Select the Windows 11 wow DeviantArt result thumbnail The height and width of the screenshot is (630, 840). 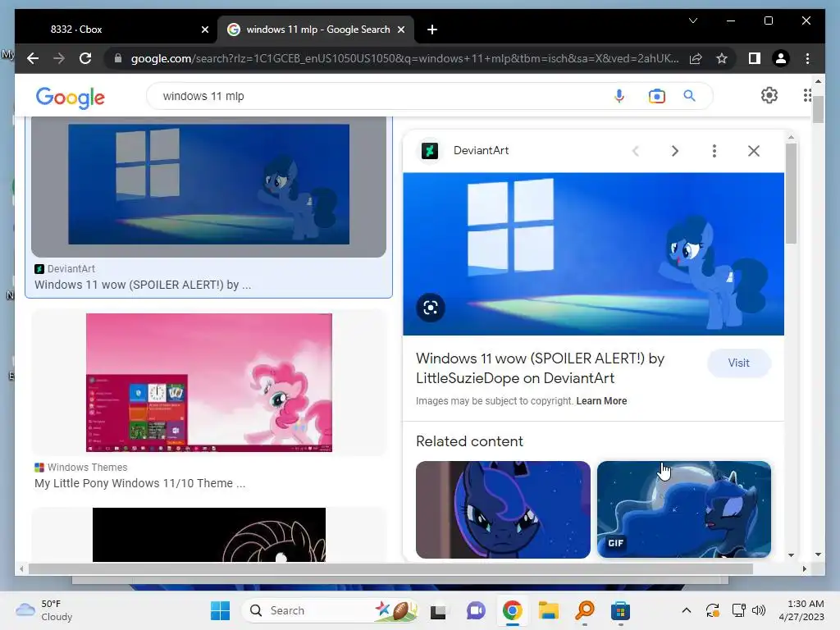[x=209, y=185]
